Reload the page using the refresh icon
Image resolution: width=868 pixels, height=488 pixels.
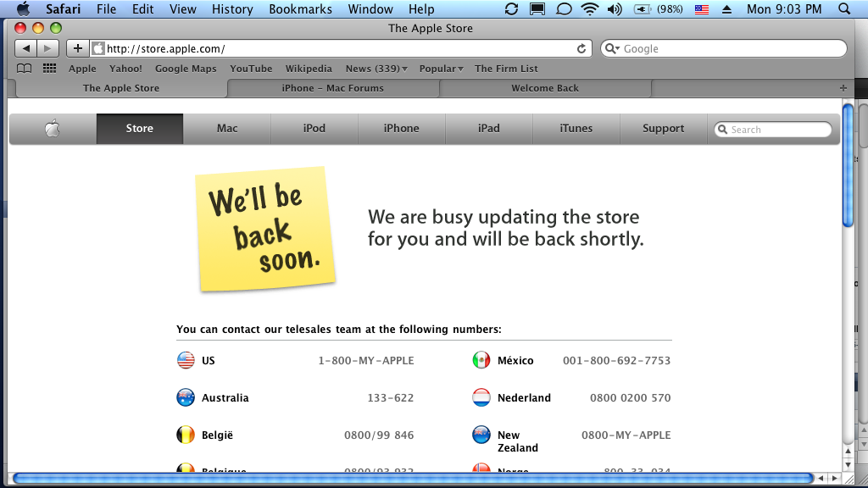(581, 48)
